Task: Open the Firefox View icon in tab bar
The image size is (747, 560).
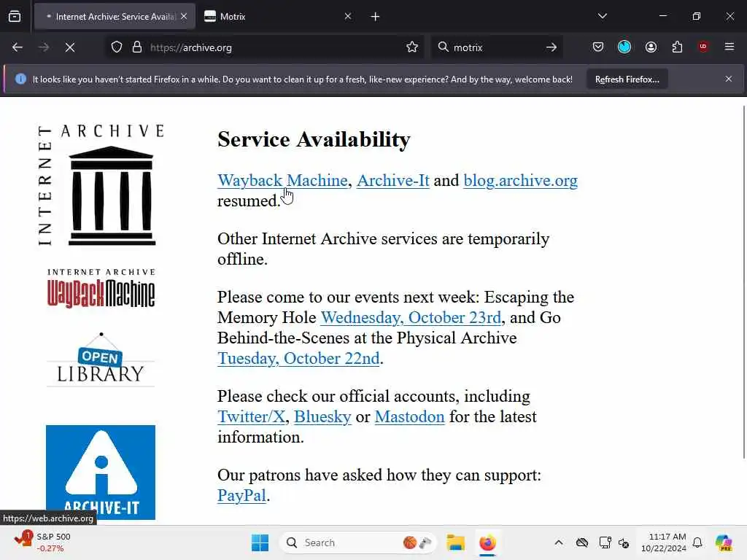Action: 15,17
